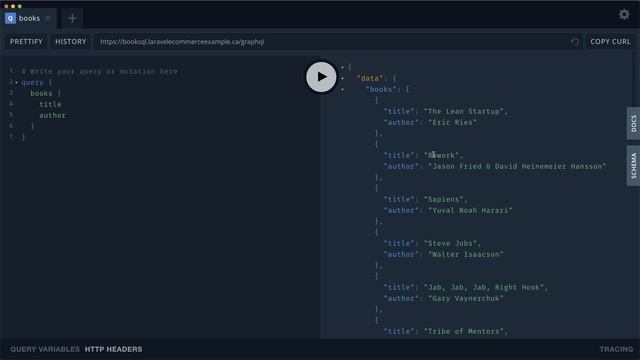Click the "Gary Vaynerchuk" author value
This screenshot has height=360, width=640.
pos(466,299)
